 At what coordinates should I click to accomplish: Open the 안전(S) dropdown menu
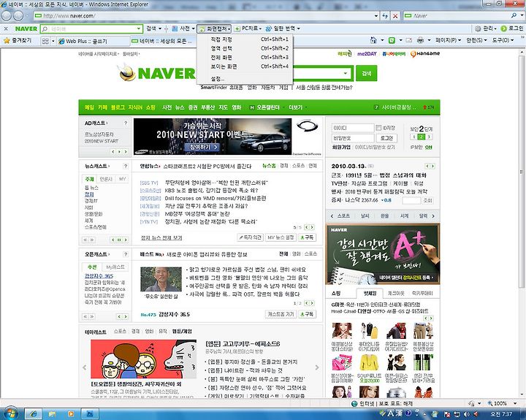[476, 41]
